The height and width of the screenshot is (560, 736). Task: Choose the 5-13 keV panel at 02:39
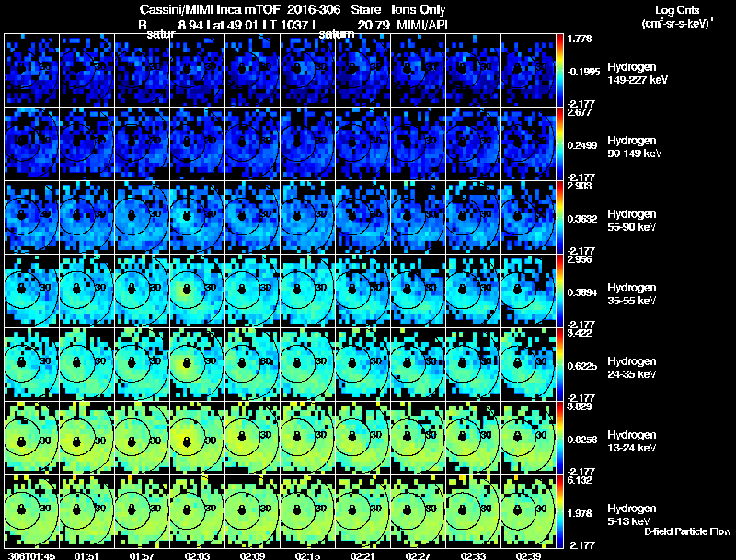click(x=528, y=511)
